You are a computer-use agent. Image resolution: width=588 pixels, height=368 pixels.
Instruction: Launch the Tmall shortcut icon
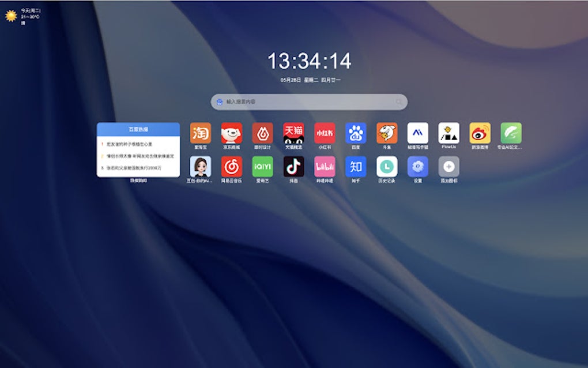point(293,133)
